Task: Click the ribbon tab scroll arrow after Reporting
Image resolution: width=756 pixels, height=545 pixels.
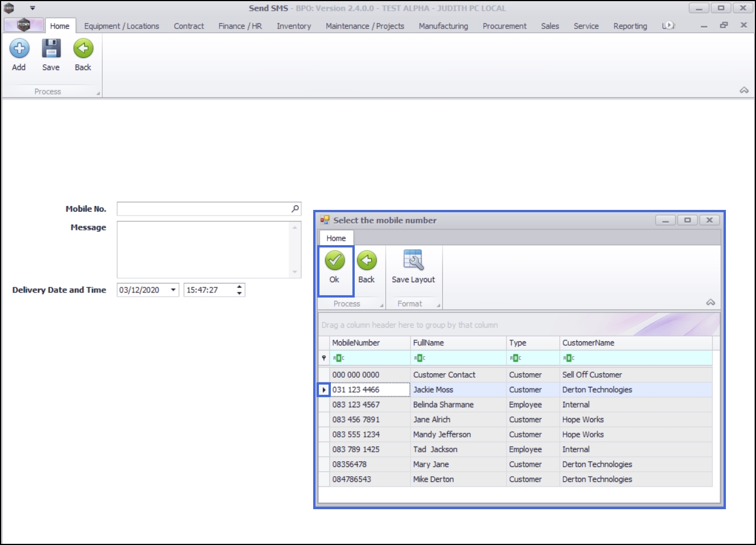Action: [668, 26]
